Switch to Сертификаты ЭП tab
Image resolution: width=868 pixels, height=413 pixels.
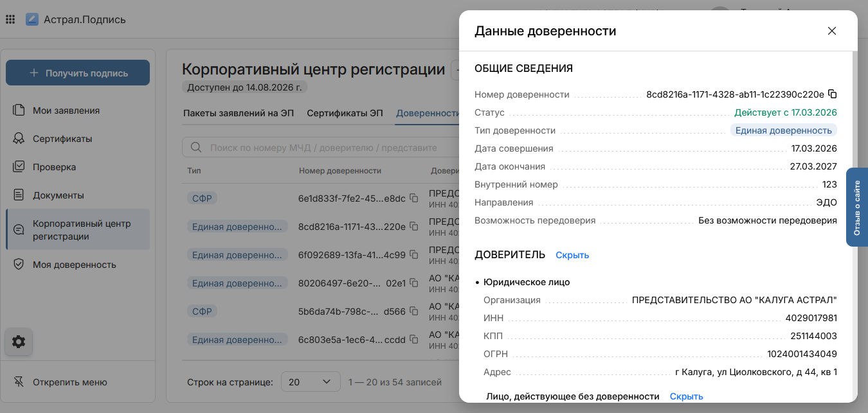click(344, 113)
